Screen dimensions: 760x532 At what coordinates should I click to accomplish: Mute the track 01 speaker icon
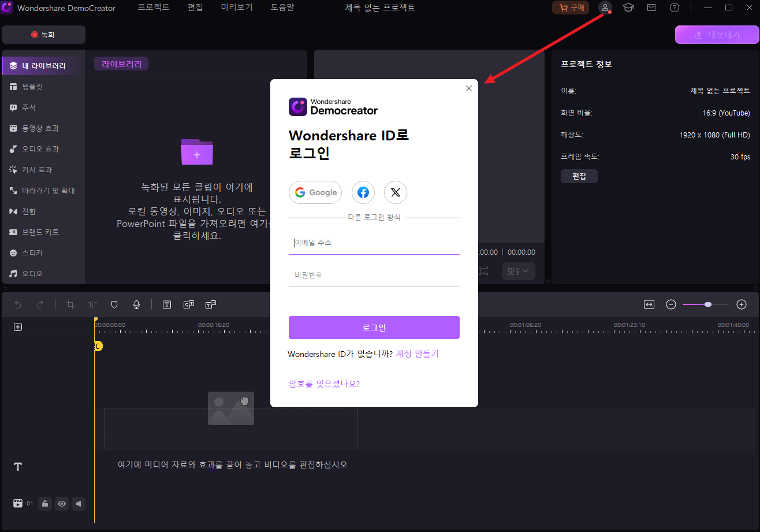tap(79, 504)
